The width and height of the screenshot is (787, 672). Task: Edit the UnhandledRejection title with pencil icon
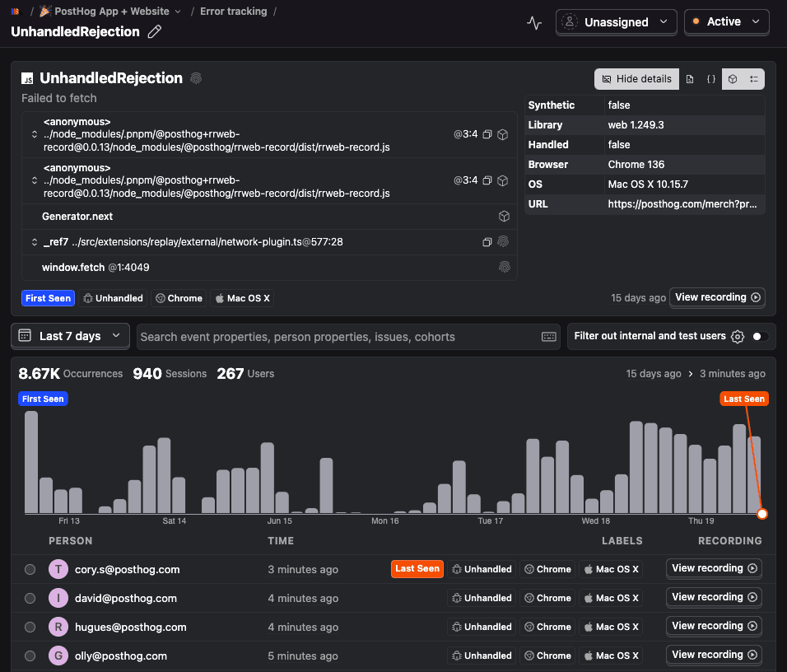(155, 31)
